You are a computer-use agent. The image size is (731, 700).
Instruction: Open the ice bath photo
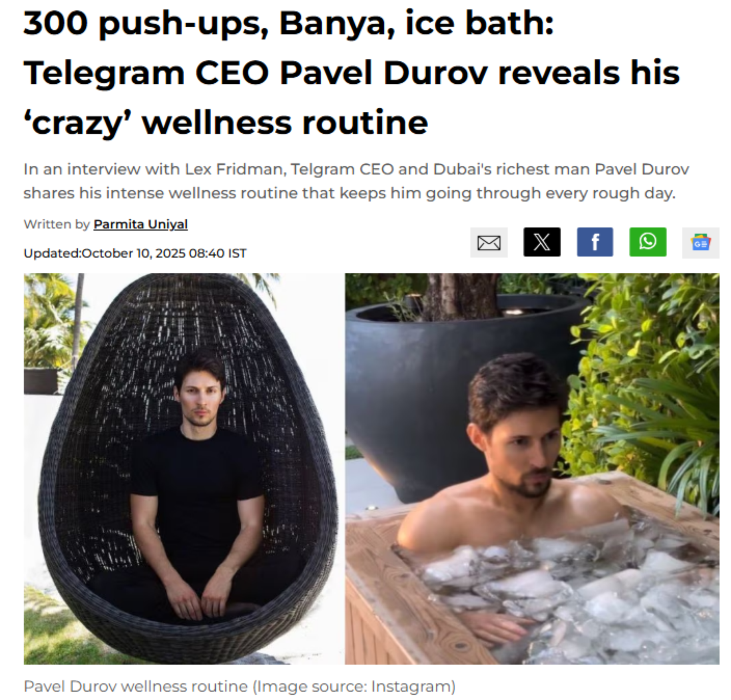click(532, 468)
